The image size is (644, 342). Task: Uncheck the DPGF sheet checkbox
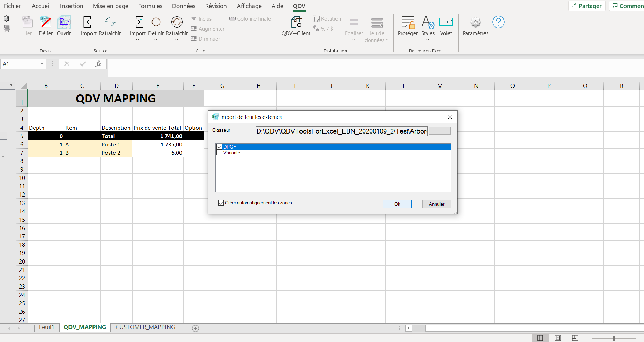coord(219,147)
